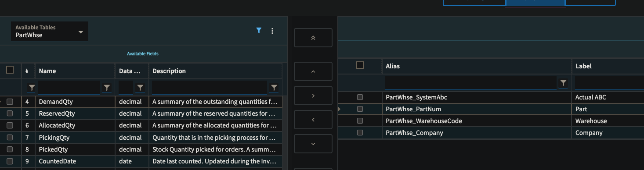Open the Available Tables PartWhse dropdown

click(50, 31)
